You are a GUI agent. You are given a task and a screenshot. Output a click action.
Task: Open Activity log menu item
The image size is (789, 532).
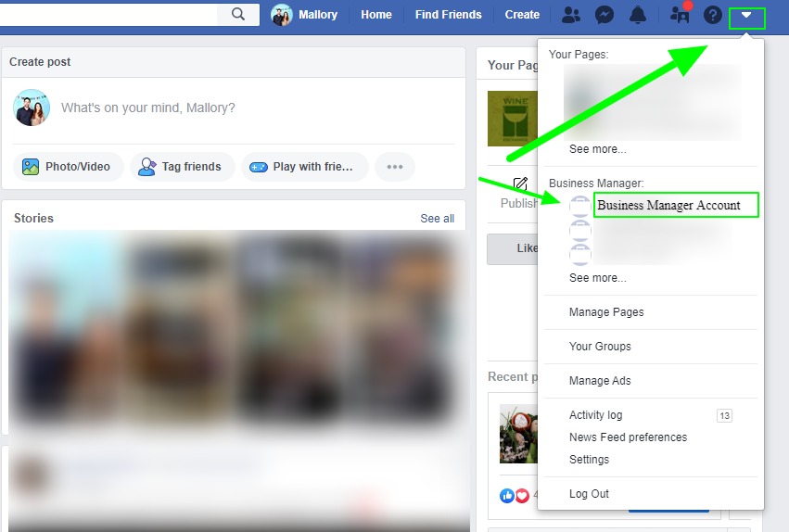pyautogui.click(x=596, y=415)
